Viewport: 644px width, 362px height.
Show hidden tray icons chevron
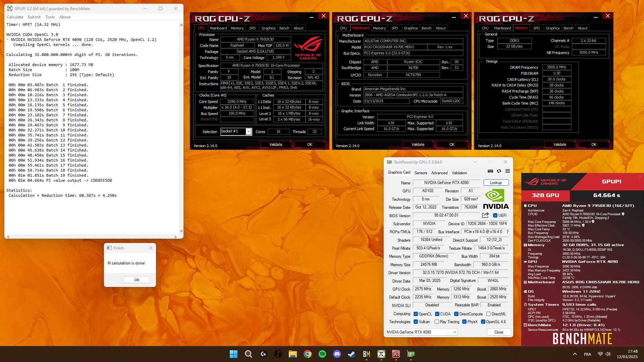pos(575,354)
